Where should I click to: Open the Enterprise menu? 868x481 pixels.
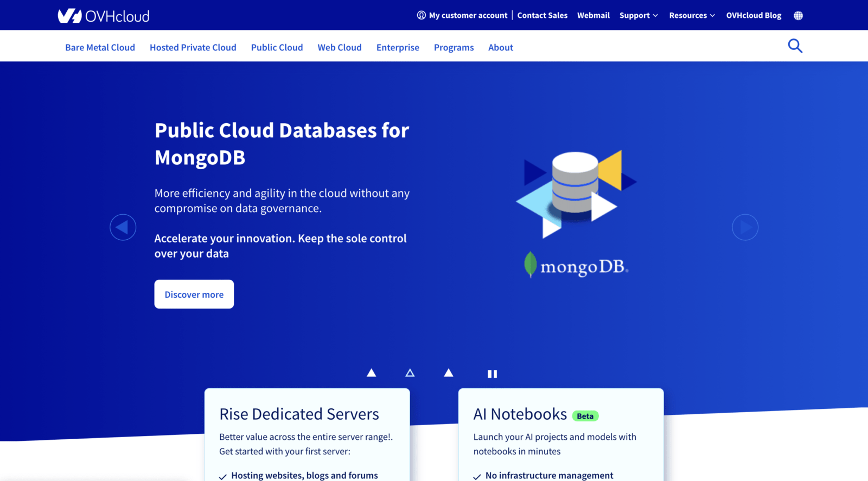click(398, 48)
